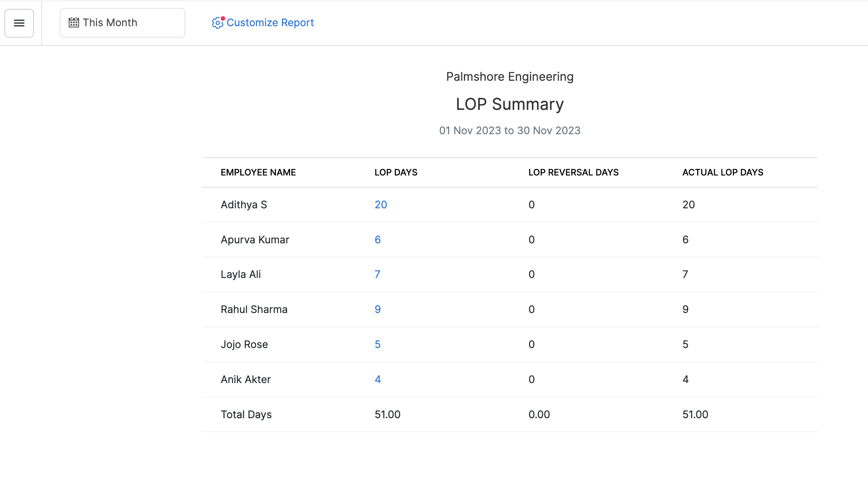Open Layla Ali's 7 LOP days breakdown
The image size is (868, 480).
378,274
